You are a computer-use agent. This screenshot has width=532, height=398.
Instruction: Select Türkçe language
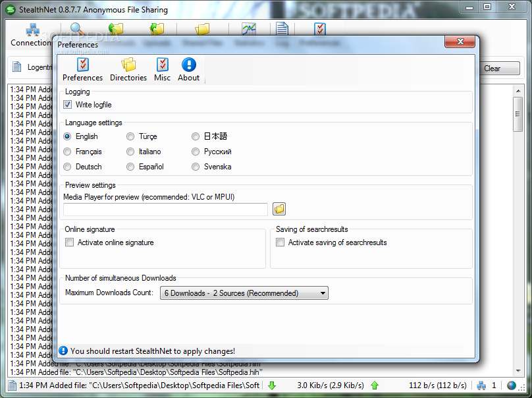coord(130,136)
